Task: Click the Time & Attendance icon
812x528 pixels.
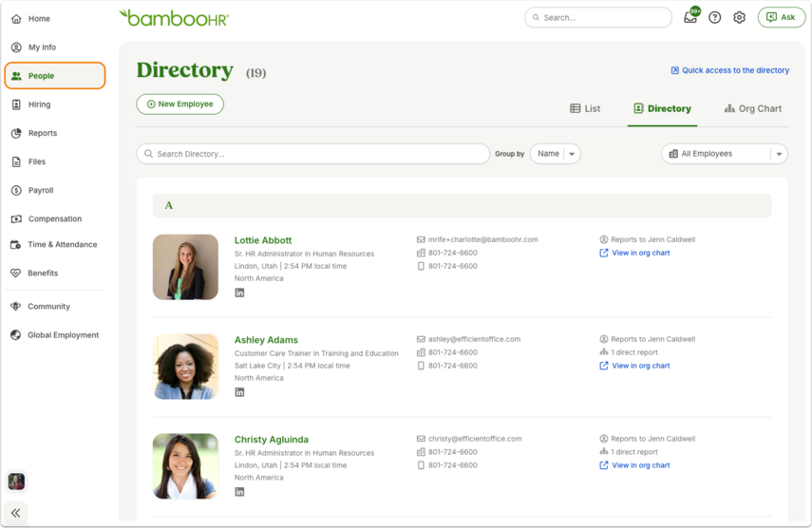Action: click(x=16, y=244)
